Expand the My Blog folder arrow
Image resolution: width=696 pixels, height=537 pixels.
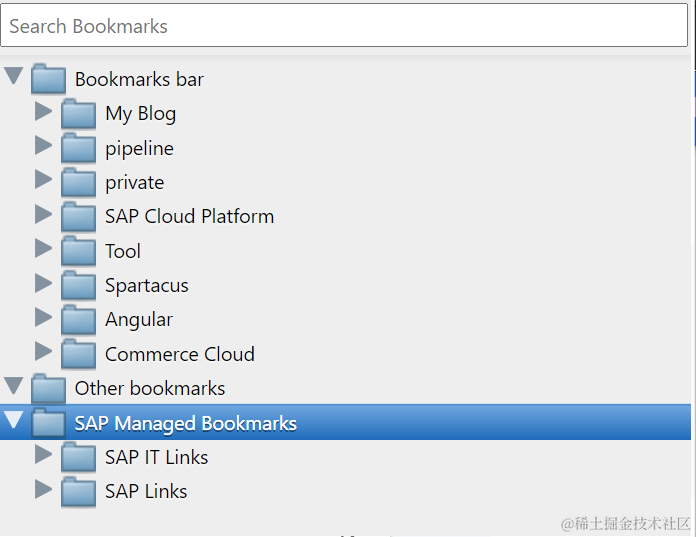point(44,111)
